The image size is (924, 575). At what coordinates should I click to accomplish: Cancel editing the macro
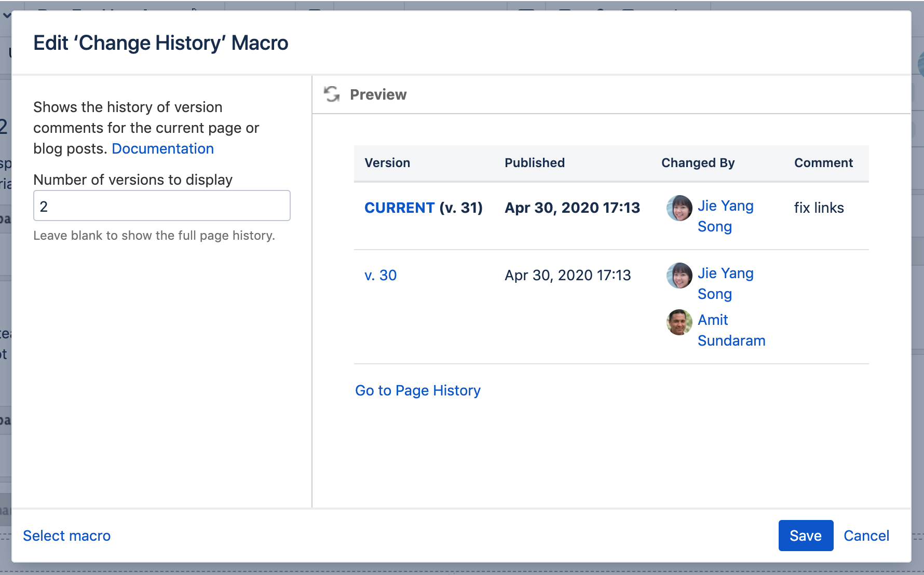click(x=866, y=536)
